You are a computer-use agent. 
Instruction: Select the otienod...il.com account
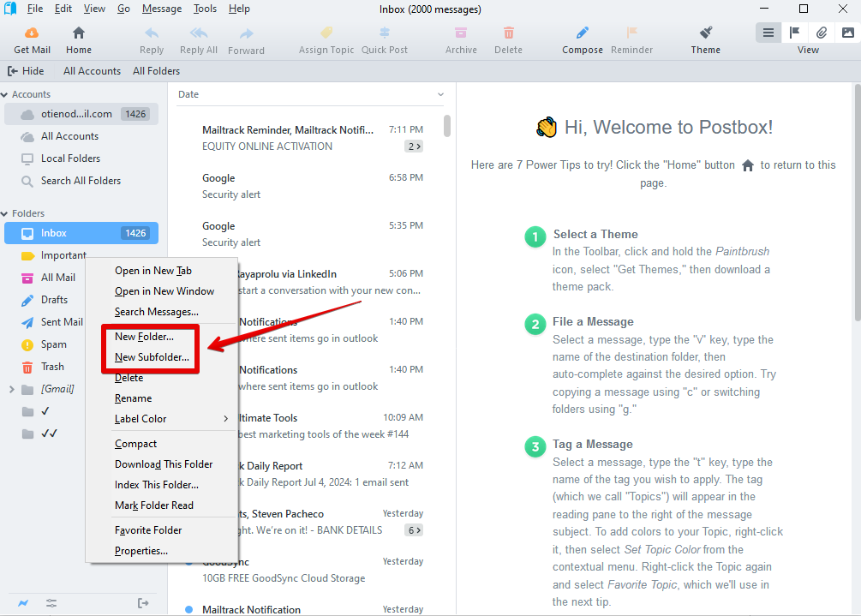coord(81,114)
